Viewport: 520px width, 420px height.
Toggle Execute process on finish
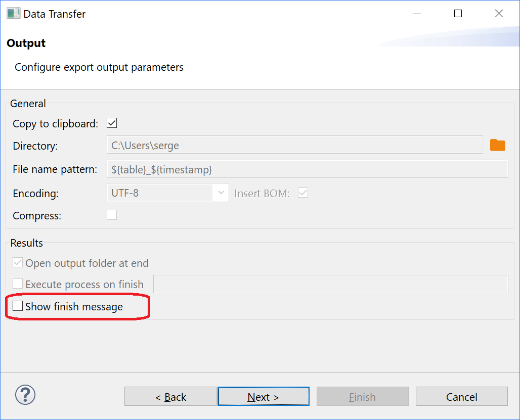pyautogui.click(x=18, y=284)
